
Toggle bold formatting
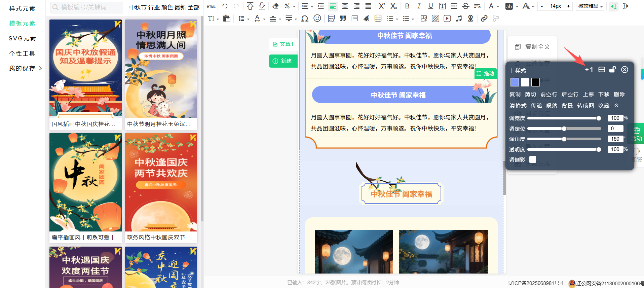point(407,6)
